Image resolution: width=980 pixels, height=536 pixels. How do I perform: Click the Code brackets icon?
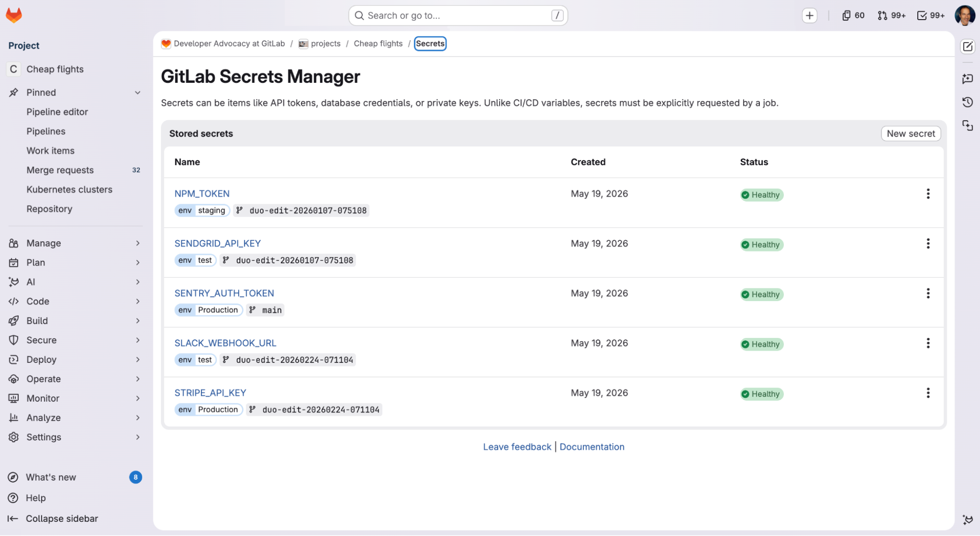pyautogui.click(x=14, y=302)
